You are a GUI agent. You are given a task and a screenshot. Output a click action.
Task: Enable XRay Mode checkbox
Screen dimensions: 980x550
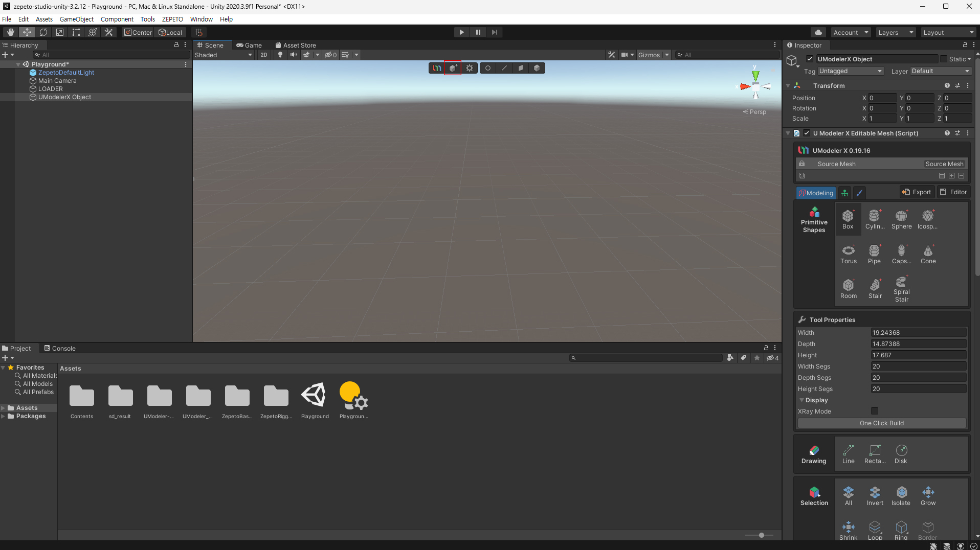[874, 411]
